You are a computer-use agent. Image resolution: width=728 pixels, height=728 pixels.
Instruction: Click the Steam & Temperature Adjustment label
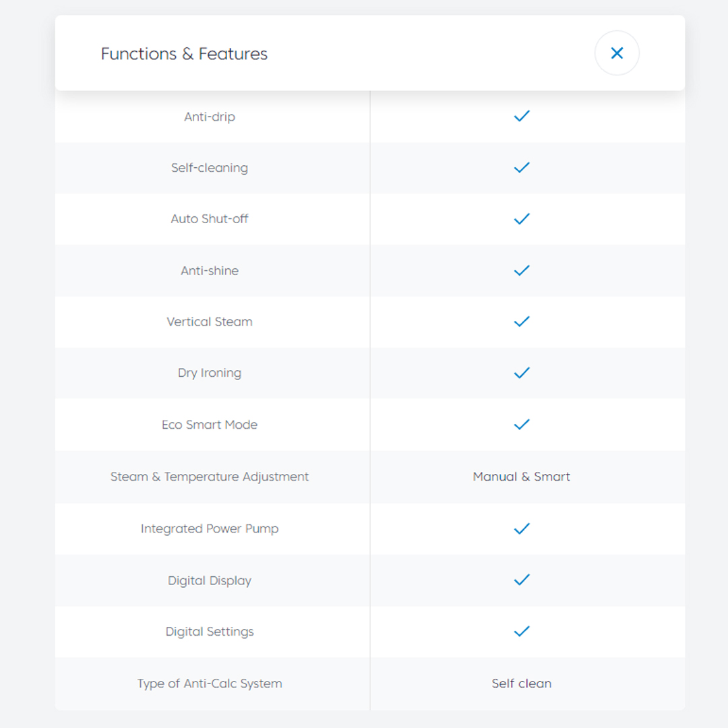[210, 477]
